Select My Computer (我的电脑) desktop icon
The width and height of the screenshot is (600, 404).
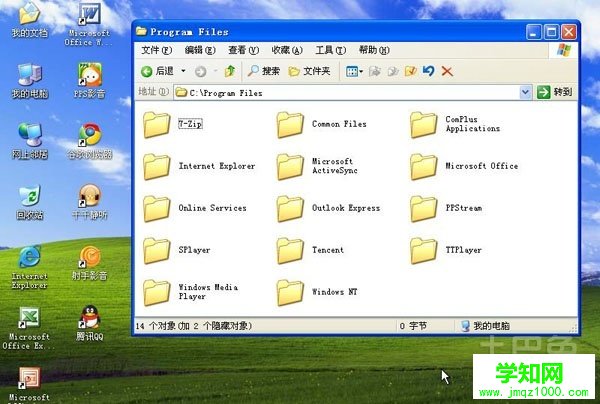tap(29, 81)
